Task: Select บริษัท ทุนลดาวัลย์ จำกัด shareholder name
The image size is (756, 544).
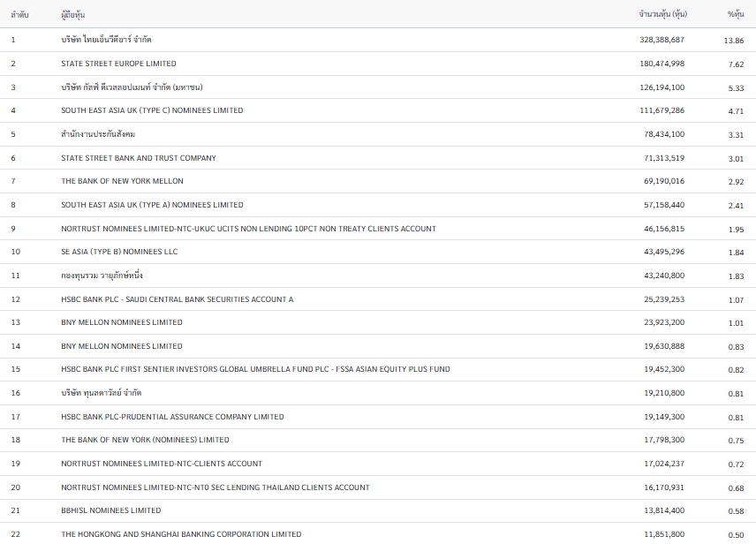Action: point(102,393)
